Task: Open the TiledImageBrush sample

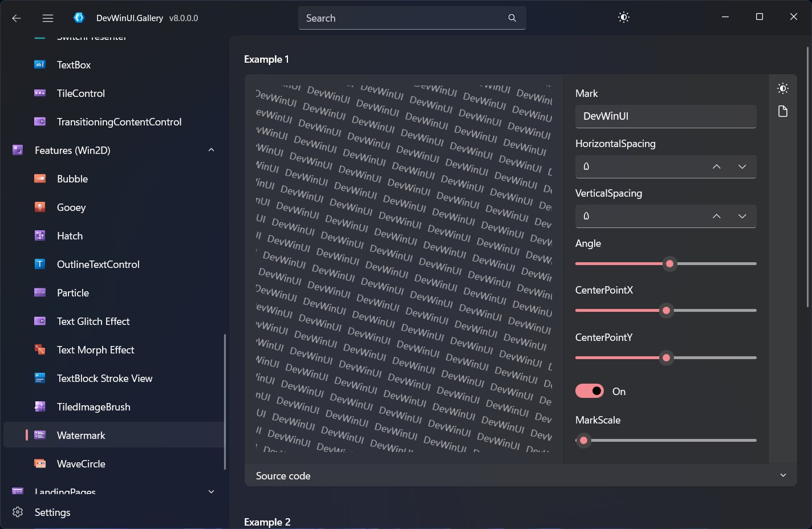Action: coord(114,407)
